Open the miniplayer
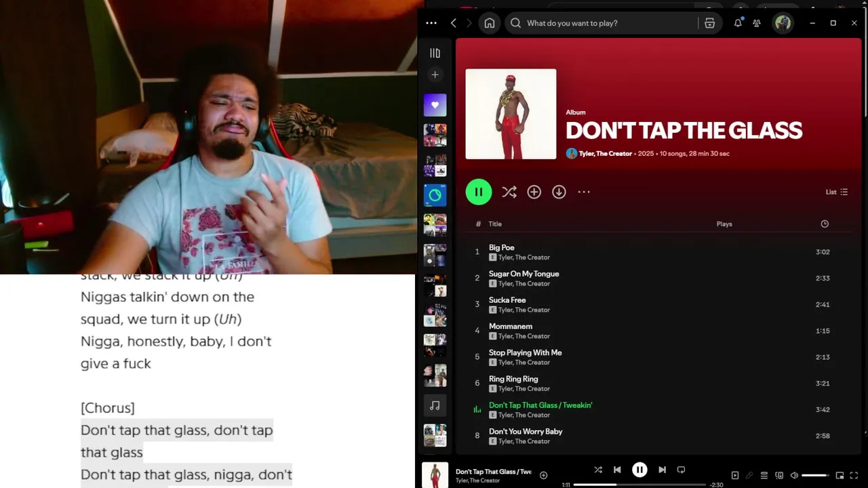The width and height of the screenshot is (868, 488). point(840,475)
